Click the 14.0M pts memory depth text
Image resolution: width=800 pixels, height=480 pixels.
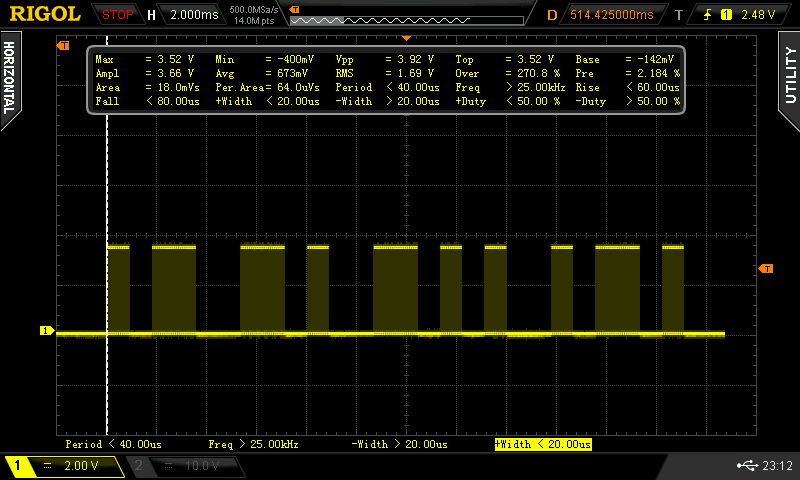click(254, 21)
